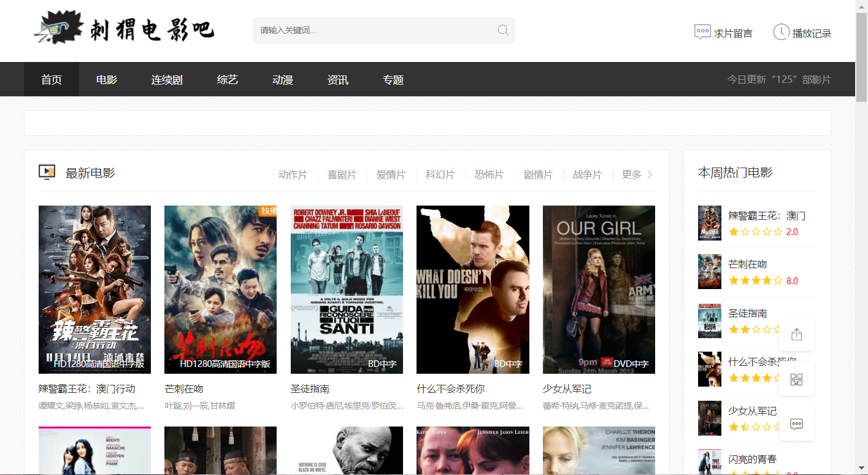Viewport: 868px width, 475px height.
Task: Click the 今日更新 "125" 部影片 text
Action: tap(779, 80)
